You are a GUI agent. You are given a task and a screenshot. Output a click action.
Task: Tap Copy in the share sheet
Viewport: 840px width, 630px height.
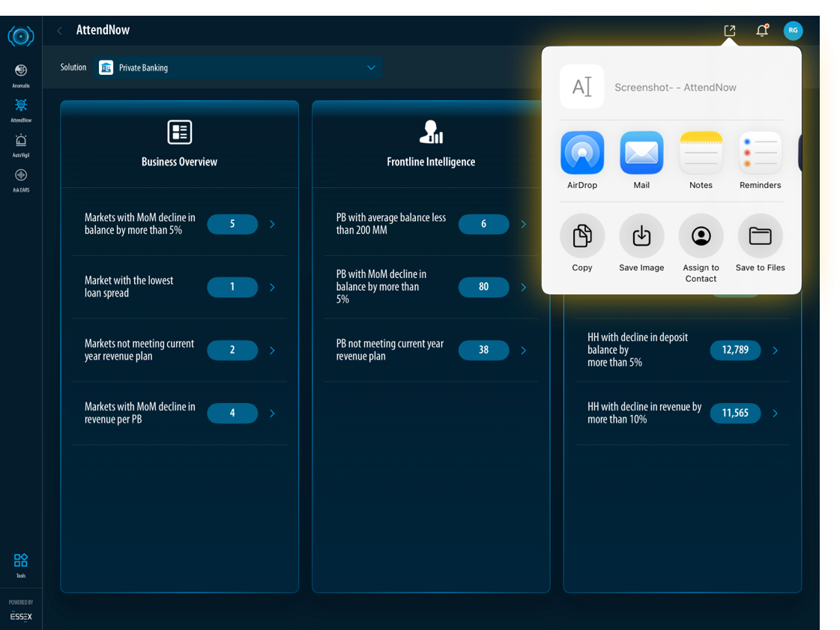click(x=582, y=236)
